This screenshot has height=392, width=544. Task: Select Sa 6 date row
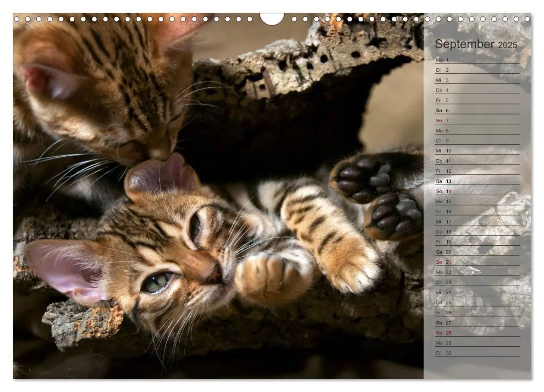pyautogui.click(x=477, y=110)
